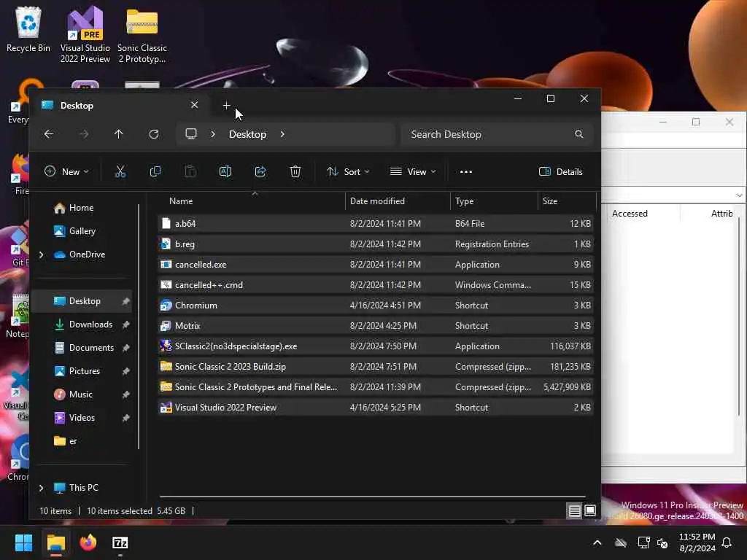This screenshot has width=747, height=560.
Task: Select the b.reg file
Action: 376,244
